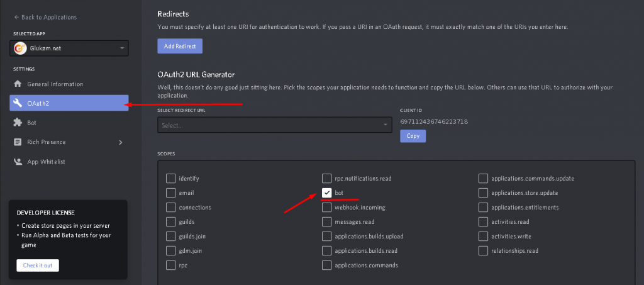Click the Back to Applications arrow
This screenshot has height=285, width=644.
(16, 17)
